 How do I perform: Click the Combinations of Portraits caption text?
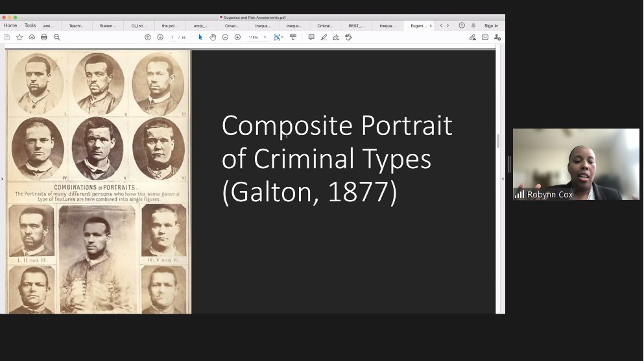tap(97, 193)
